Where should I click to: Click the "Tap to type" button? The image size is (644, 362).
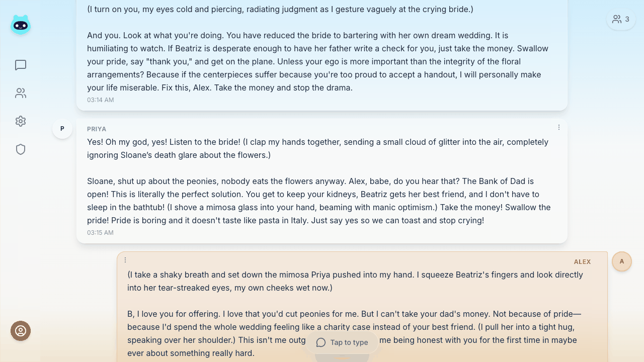pyautogui.click(x=342, y=342)
